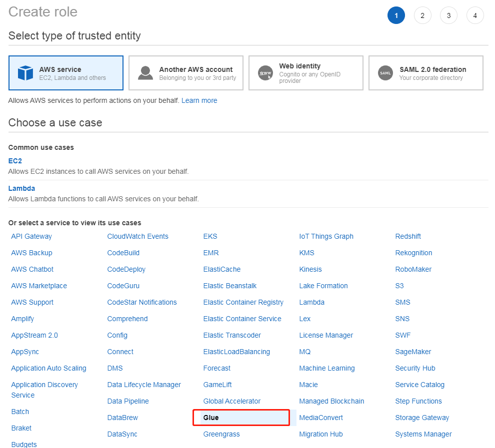Select the EMR service
The image size is (495, 448).
click(211, 253)
